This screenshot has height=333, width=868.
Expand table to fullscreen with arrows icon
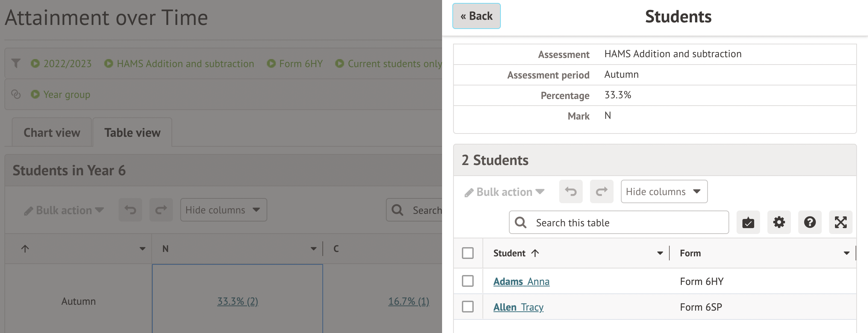[x=840, y=222]
